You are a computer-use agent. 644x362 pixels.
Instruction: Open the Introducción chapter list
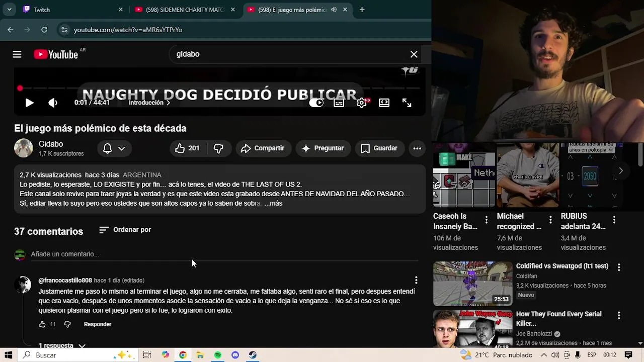coord(149,103)
